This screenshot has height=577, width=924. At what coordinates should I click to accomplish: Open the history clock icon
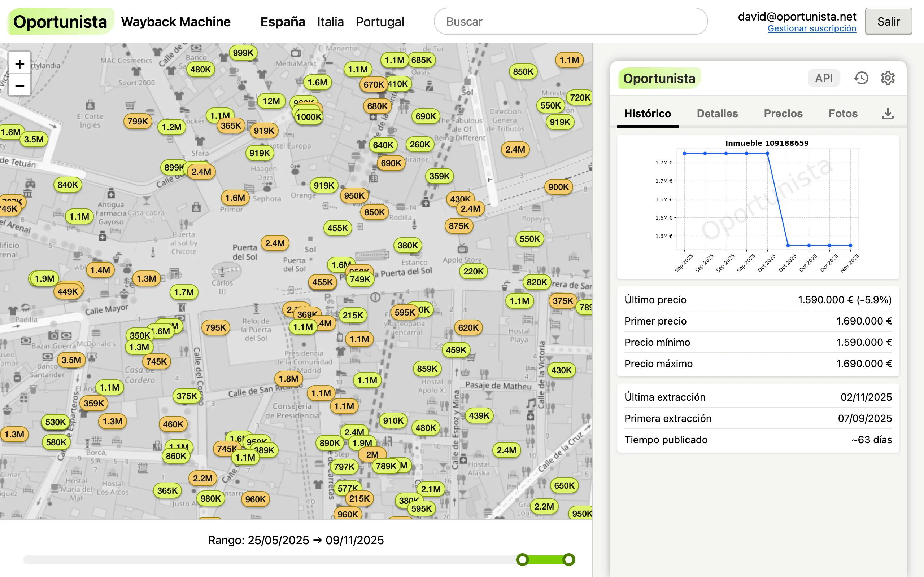(x=860, y=78)
